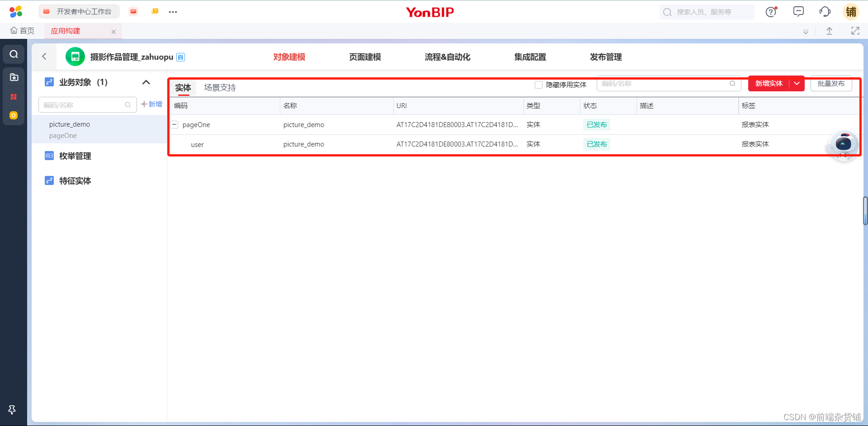Viewport: 868px width, 426px height.
Task: Click the 业务对象 section icon
Action: pyautogui.click(x=49, y=82)
